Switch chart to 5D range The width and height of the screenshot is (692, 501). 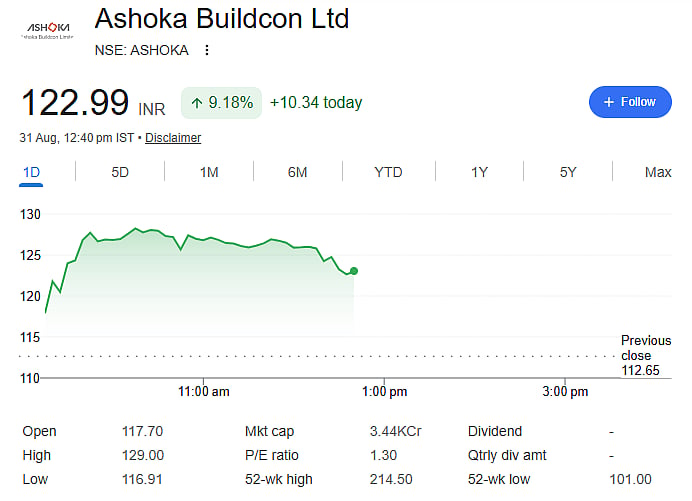tap(120, 172)
